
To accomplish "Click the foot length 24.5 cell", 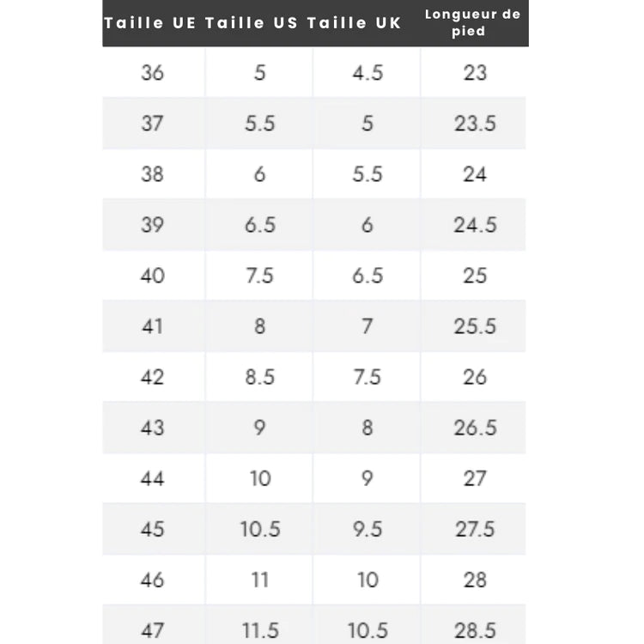I will click(x=475, y=225).
